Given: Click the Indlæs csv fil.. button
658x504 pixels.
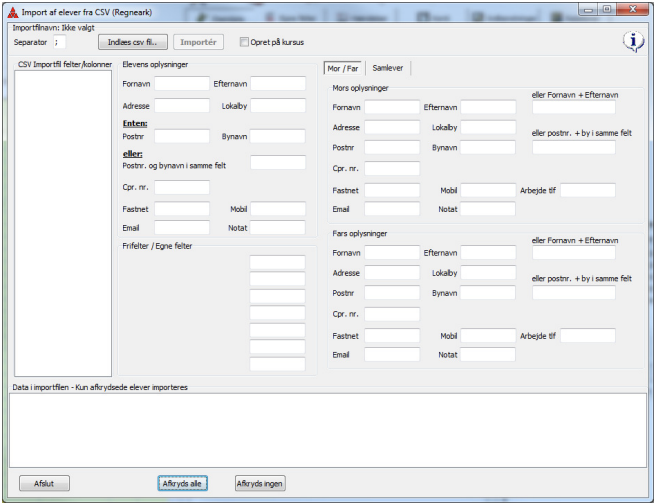Looking at the screenshot, I should pos(133,42).
